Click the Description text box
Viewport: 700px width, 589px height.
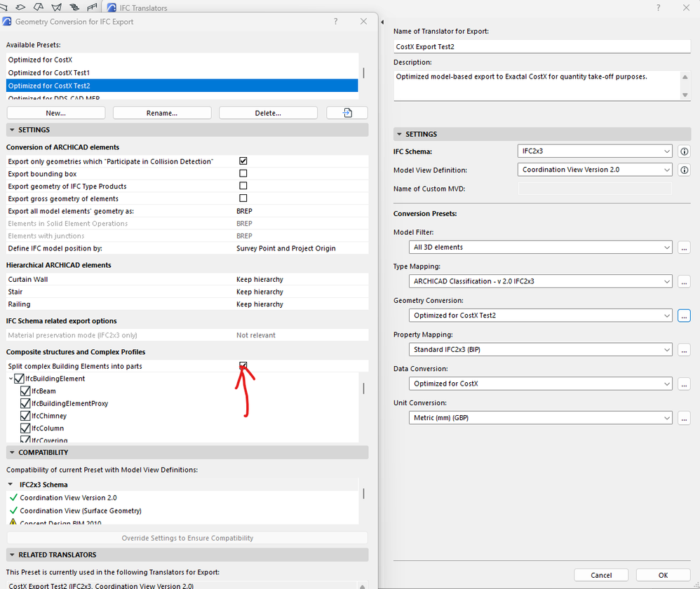point(536,86)
